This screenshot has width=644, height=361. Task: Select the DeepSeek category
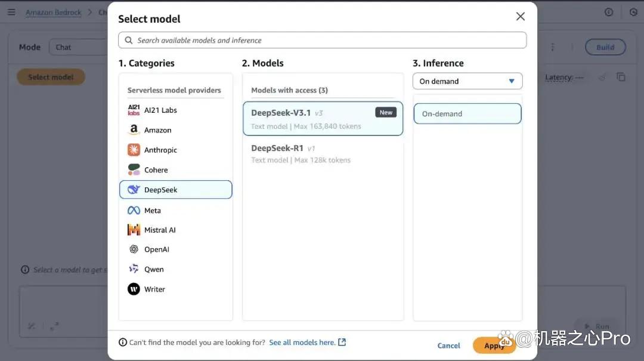tap(176, 190)
